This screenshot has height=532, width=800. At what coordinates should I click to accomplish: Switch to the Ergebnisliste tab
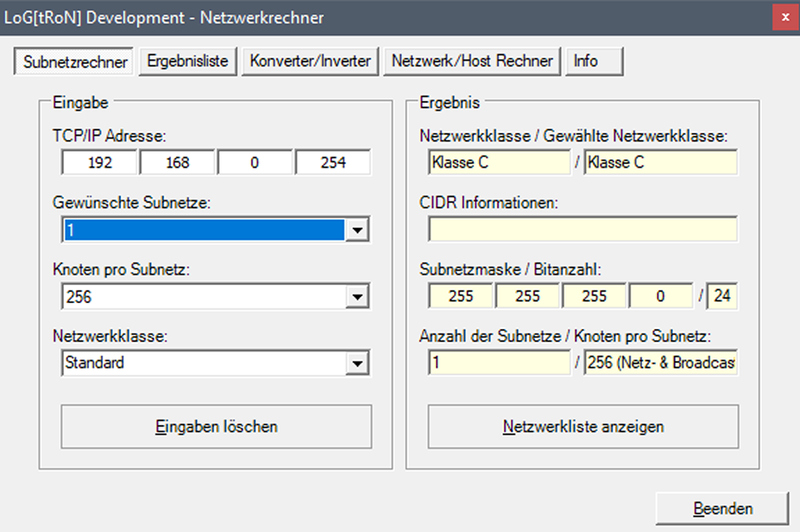(x=187, y=61)
